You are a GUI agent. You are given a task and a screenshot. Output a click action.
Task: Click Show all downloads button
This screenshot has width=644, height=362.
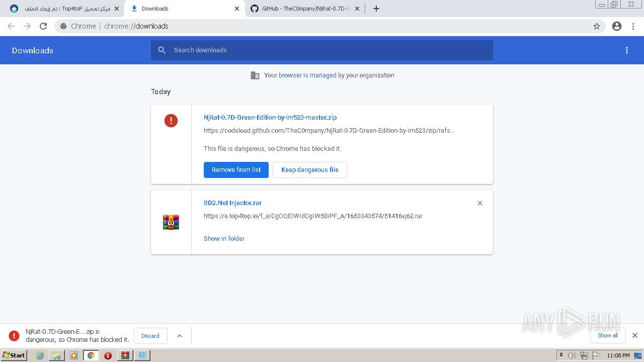[608, 335]
